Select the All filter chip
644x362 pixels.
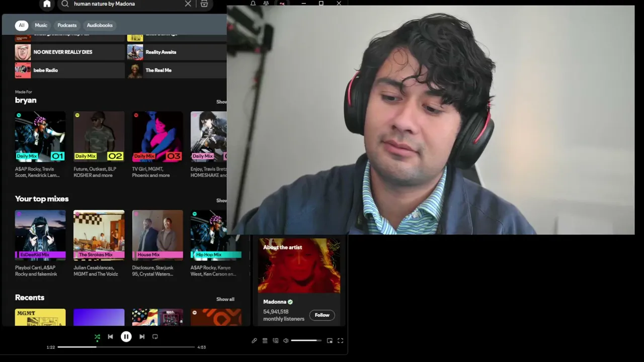[22, 25]
